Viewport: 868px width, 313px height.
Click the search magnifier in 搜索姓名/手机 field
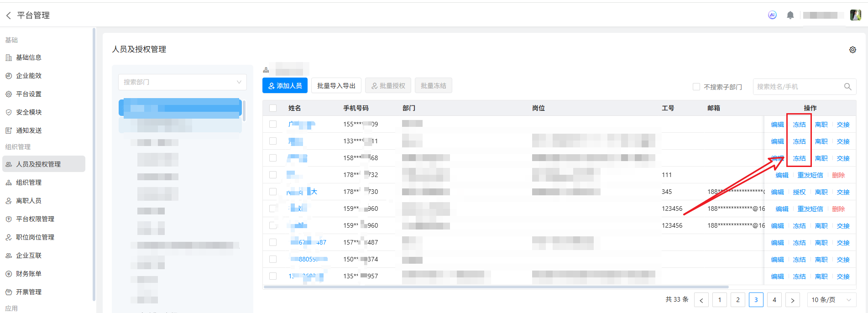pyautogui.click(x=847, y=87)
